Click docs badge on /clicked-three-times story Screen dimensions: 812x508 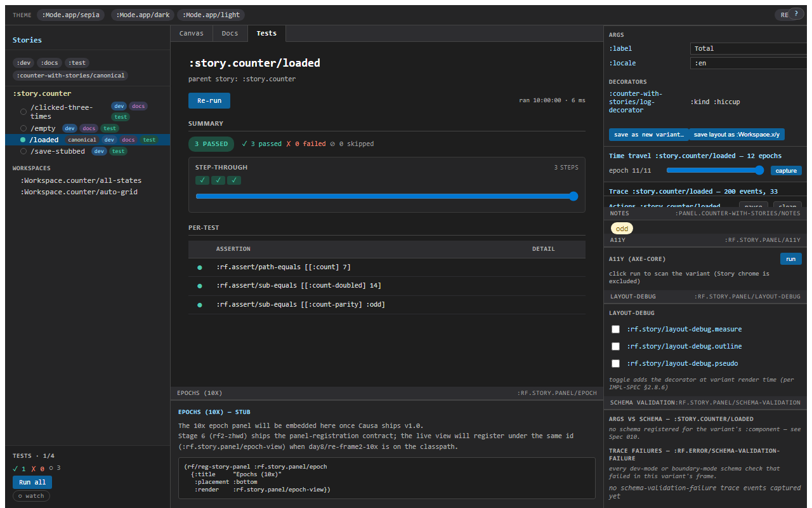(138, 106)
